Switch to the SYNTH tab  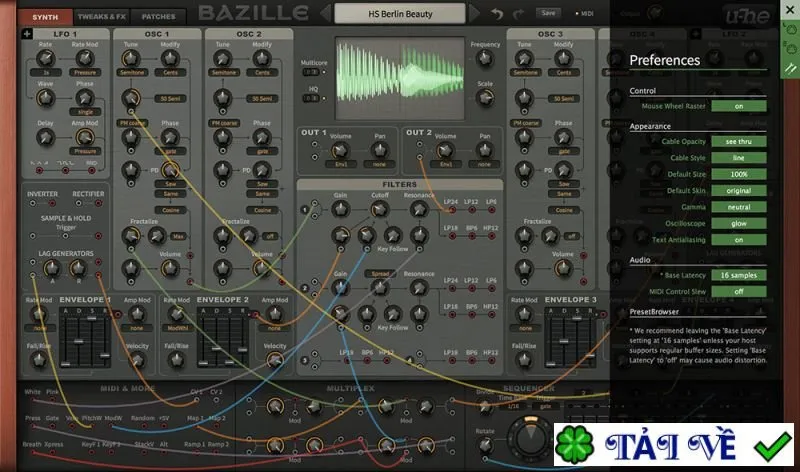point(45,17)
